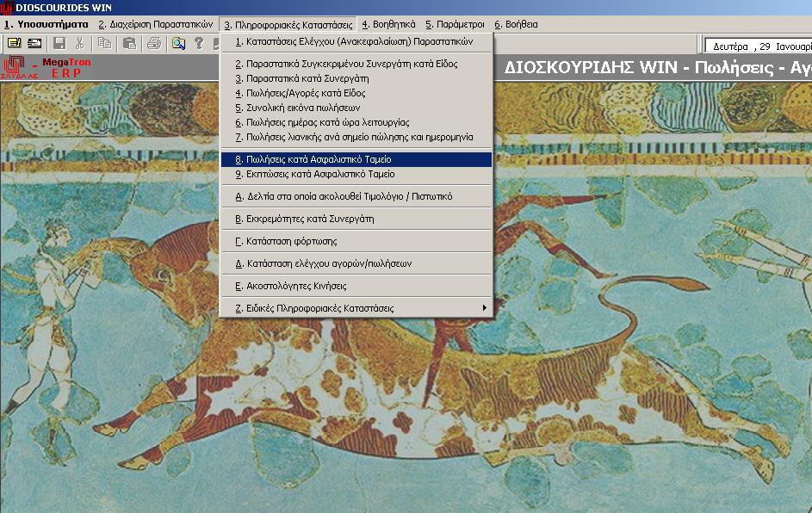Image resolution: width=812 pixels, height=513 pixels.
Task: Select Πωλήσεις ημέρας κατά ώρα λειτουργίας
Action: 356,123
